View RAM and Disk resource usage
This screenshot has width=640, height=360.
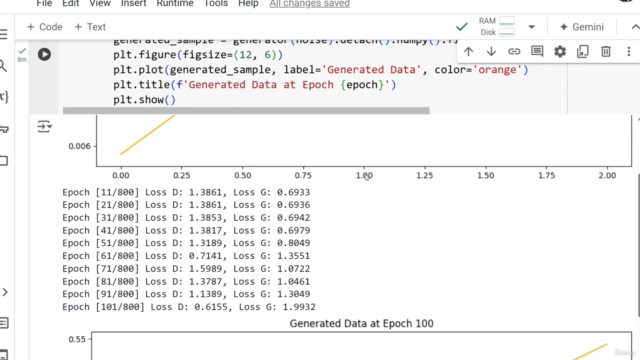point(497,27)
